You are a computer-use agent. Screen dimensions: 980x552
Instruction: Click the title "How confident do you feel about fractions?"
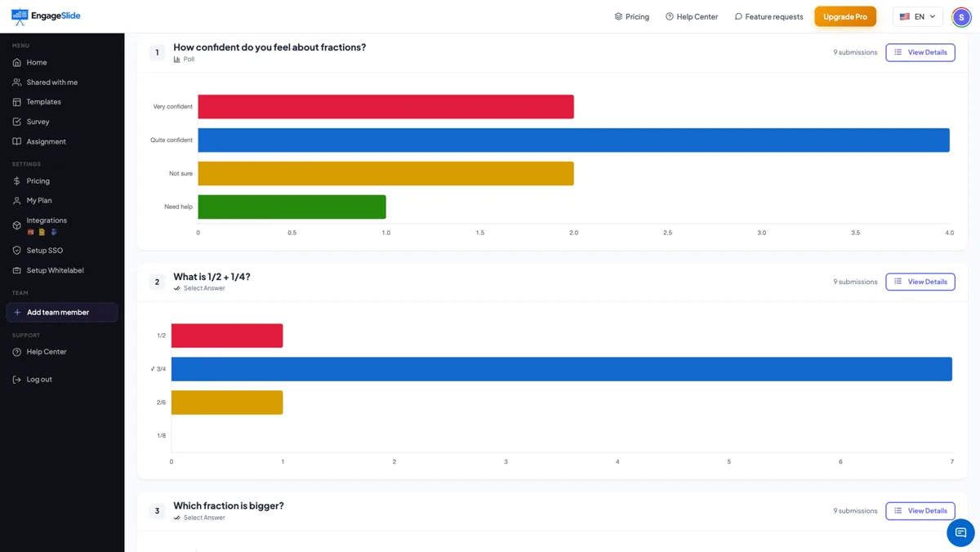[x=269, y=47]
